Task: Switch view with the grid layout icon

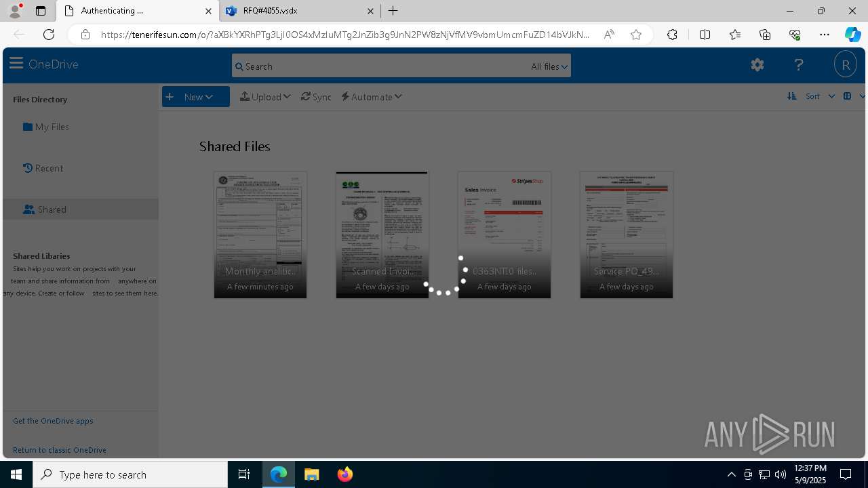Action: coord(847,96)
